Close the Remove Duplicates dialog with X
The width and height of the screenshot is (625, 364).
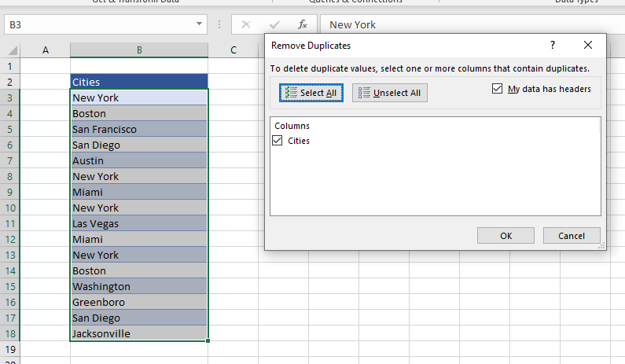click(x=588, y=45)
